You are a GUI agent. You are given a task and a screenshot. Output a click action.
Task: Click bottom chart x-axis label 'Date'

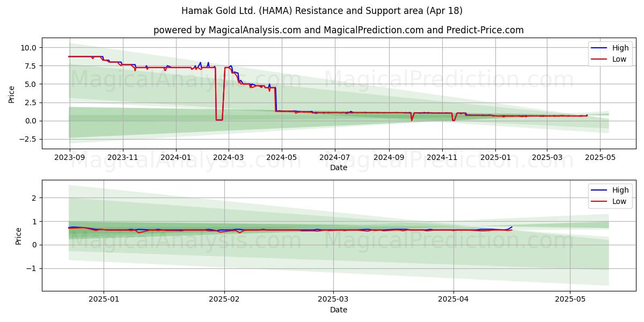tap(339, 310)
